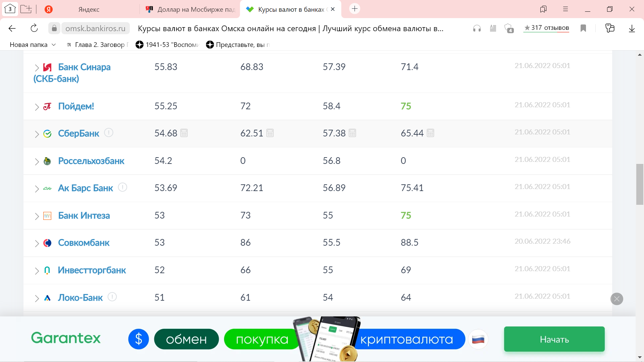Switch to the Доллар на Мосбирже tab
This screenshot has width=644, height=362.
click(x=190, y=9)
